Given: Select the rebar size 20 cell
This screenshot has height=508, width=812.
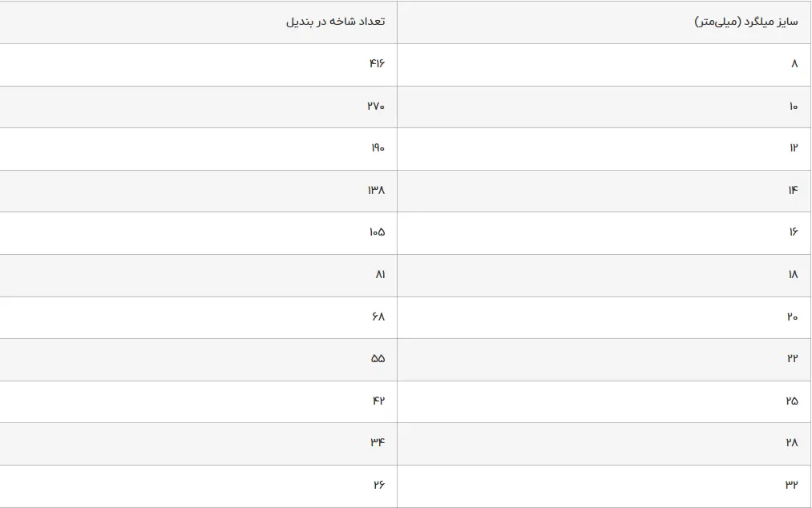Looking at the screenshot, I should click(x=792, y=317).
